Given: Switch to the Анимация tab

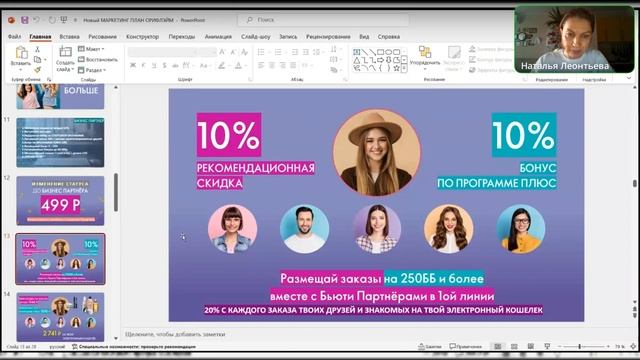Looking at the screenshot, I should 218,37.
